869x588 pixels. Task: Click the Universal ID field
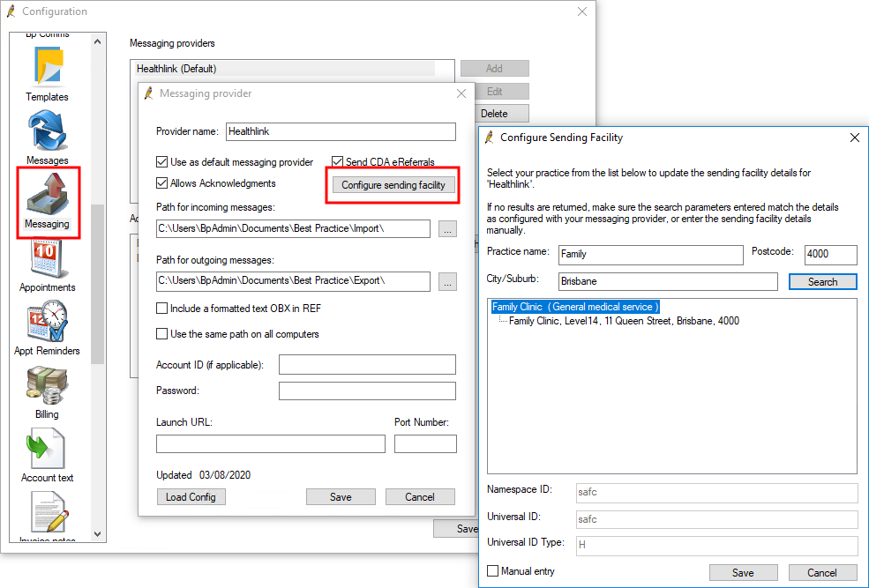716,519
